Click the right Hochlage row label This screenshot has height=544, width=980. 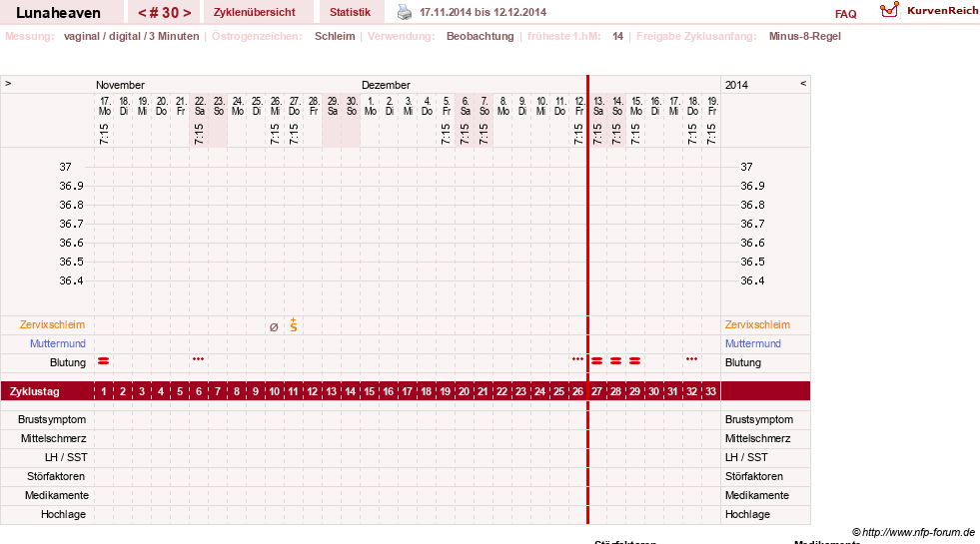click(747, 514)
